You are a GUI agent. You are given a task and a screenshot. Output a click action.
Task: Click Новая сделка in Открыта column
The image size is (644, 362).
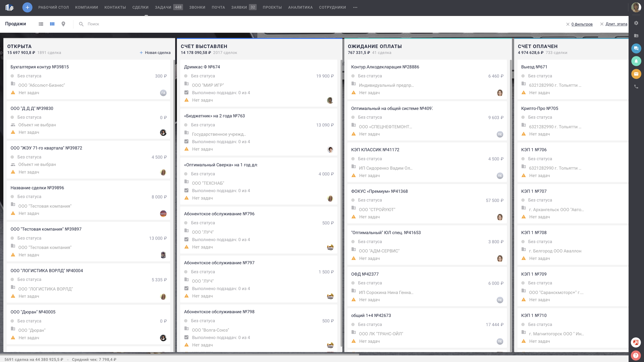(155, 53)
